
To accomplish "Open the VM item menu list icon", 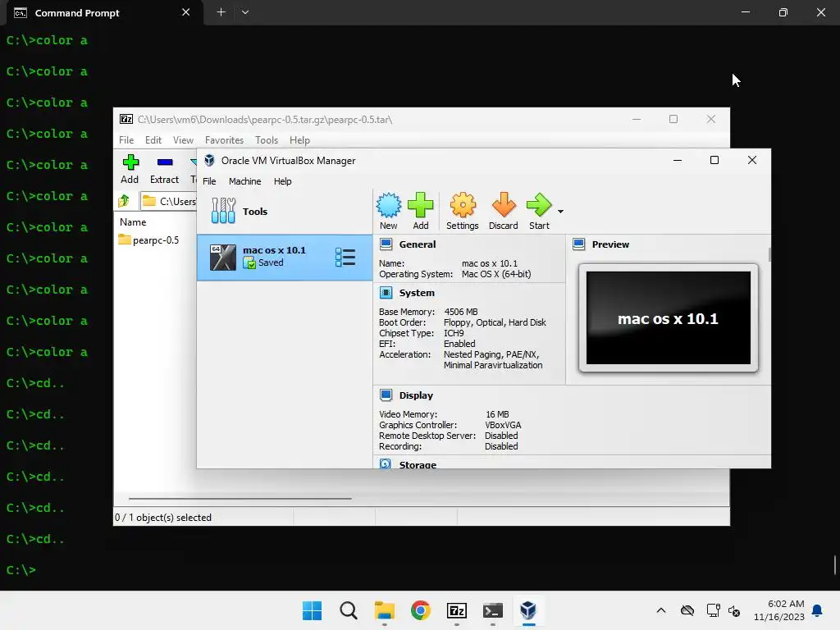I will point(345,257).
